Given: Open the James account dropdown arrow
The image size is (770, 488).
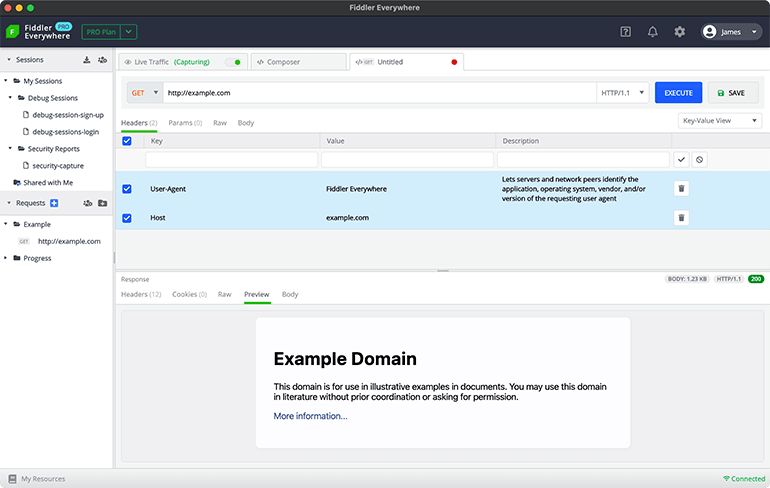Looking at the screenshot, I should coord(754,32).
